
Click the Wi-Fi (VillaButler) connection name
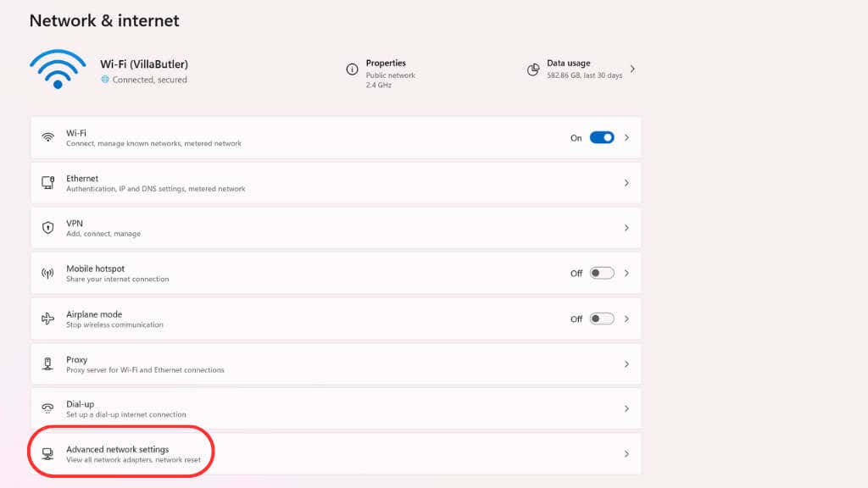coord(143,64)
